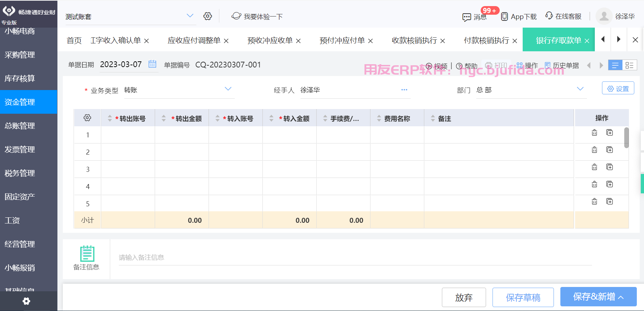Switch to 预收冲应收单 tab
644x311 pixels.
coord(270,41)
